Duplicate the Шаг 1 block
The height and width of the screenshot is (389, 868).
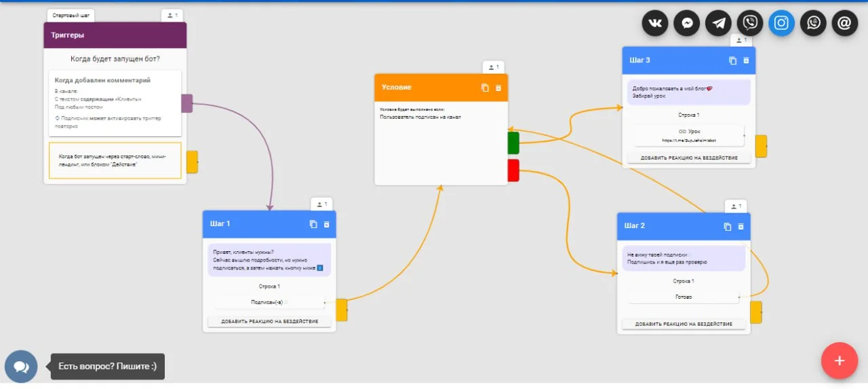point(313,224)
